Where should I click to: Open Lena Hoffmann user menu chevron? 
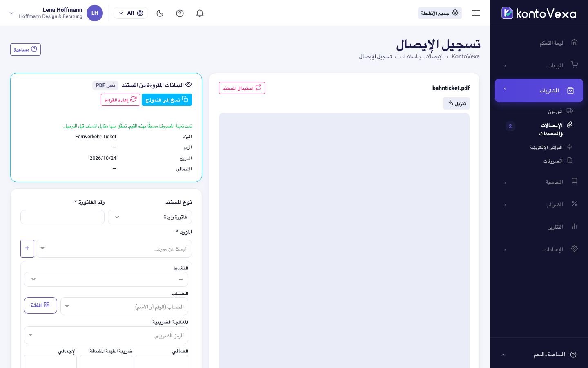point(11,13)
